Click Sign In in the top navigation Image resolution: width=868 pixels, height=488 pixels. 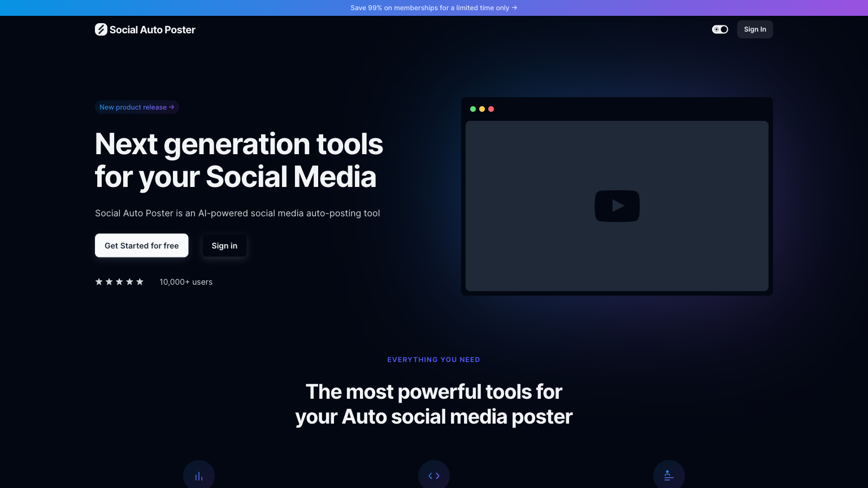(755, 29)
